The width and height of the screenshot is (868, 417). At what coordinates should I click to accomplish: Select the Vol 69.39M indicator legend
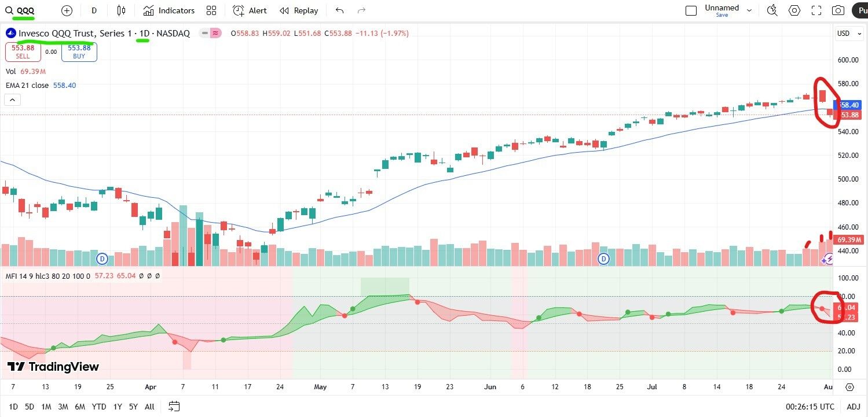click(x=25, y=71)
